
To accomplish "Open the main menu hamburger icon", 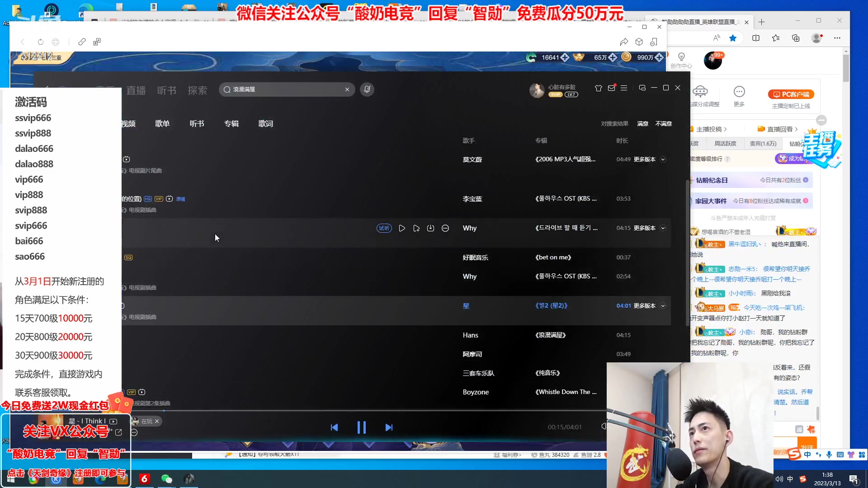I will click(624, 88).
